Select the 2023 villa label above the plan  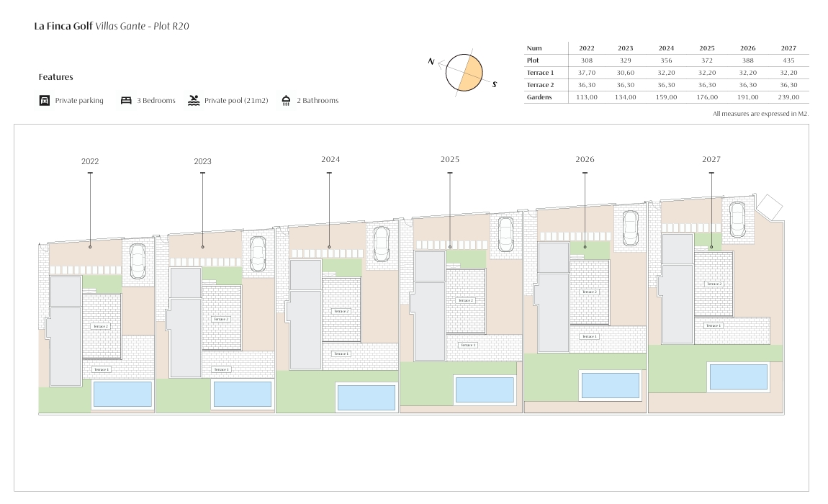coord(202,162)
